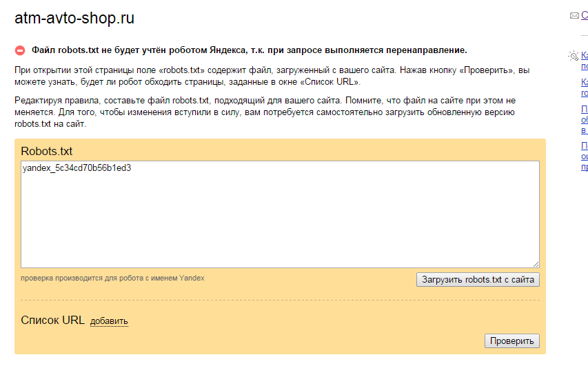Open the second help link under the lightbulb

[584, 88]
